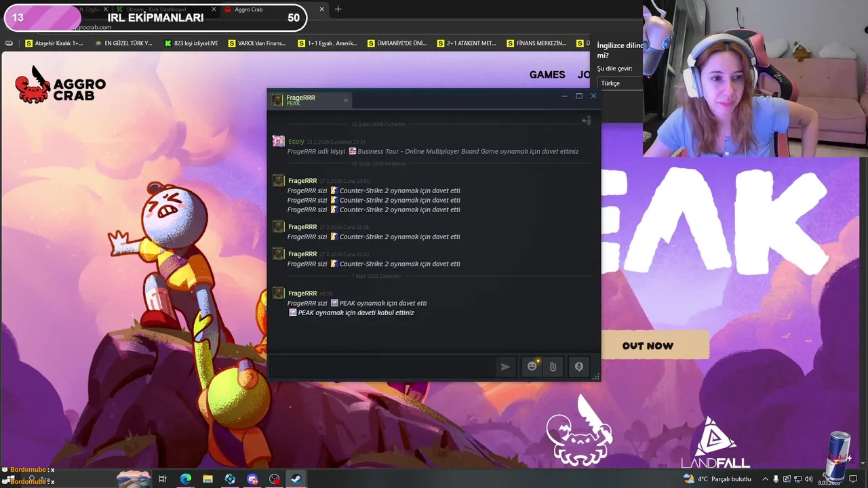Screen dimensions: 868x488
Task: Open OBS Studio from the taskbar
Action: (275, 479)
